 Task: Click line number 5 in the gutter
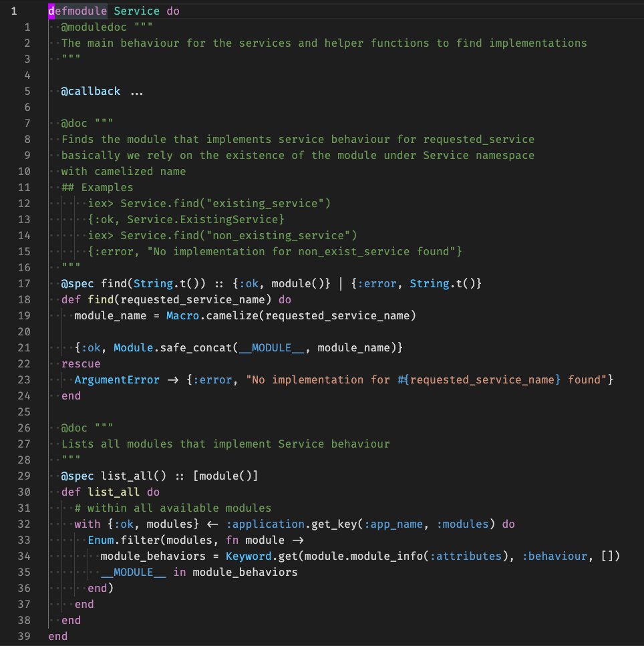click(27, 91)
